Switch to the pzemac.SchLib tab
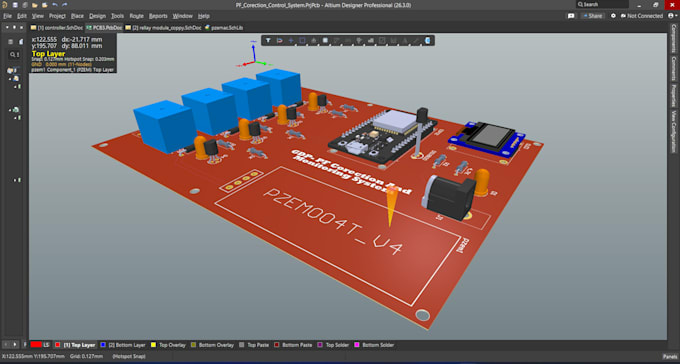This screenshot has width=680, height=364. (x=224, y=27)
